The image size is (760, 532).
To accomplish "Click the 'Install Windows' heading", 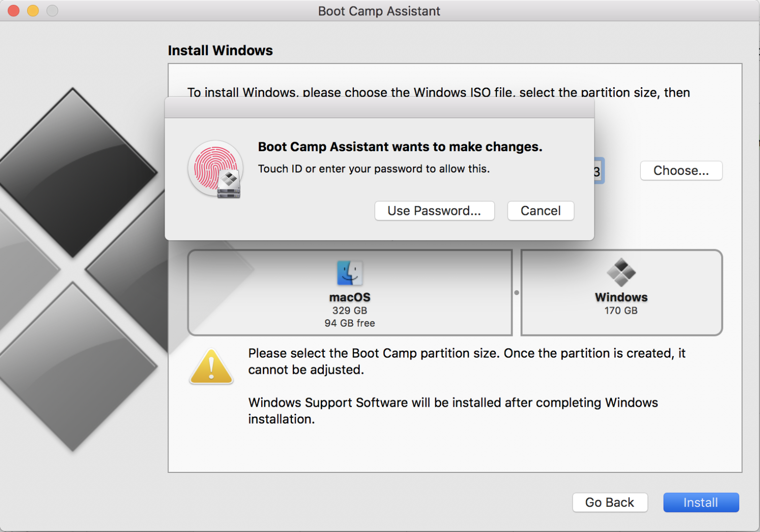I will click(220, 50).
